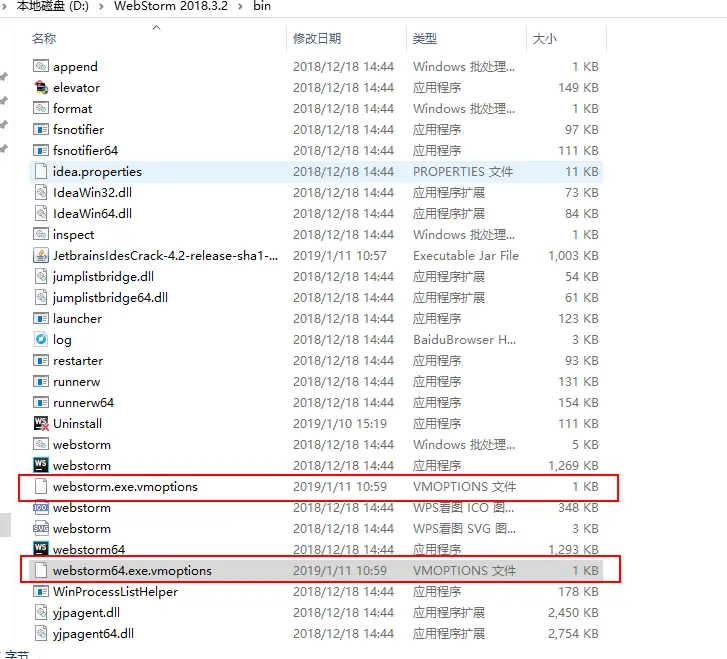
Task: Click the Executable Jar File type cell
Action: pos(466,256)
